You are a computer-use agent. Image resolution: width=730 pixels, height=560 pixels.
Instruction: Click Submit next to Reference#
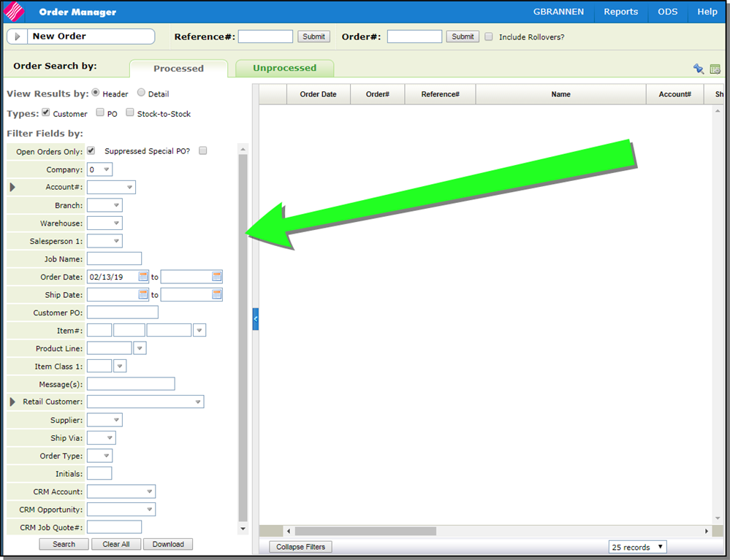point(313,37)
